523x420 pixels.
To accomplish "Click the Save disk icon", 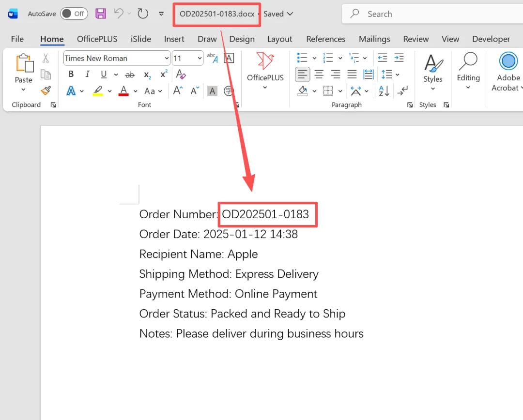I will 100,14.
